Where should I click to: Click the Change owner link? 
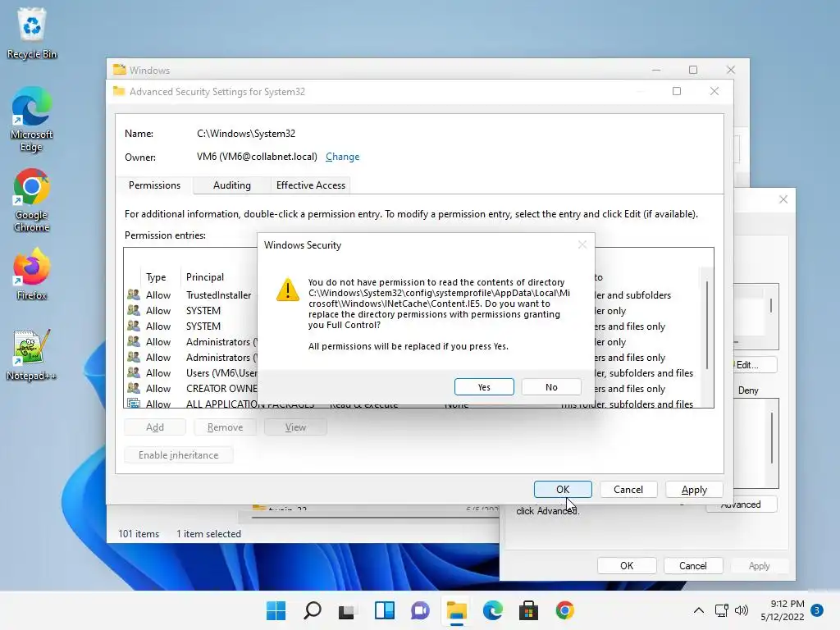coord(342,157)
